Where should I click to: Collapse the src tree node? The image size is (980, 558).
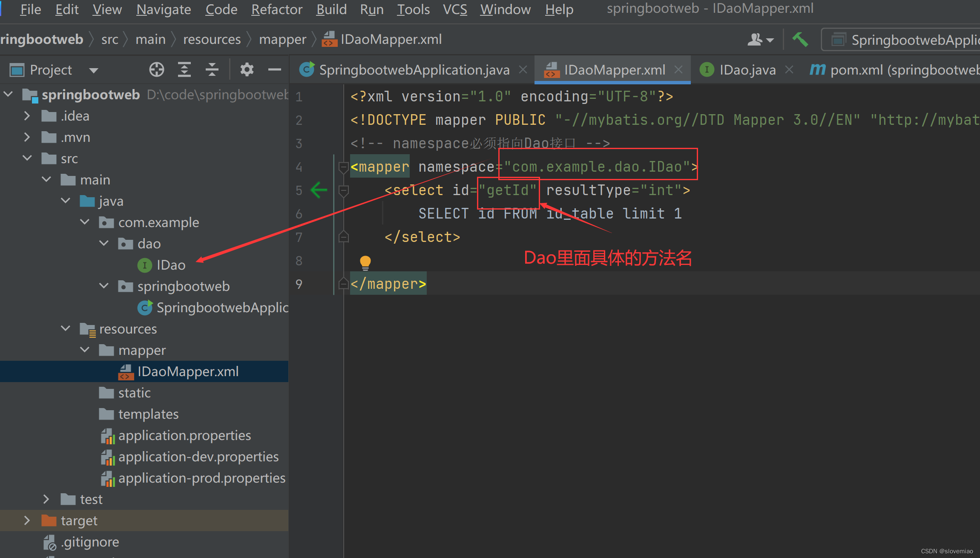click(27, 158)
